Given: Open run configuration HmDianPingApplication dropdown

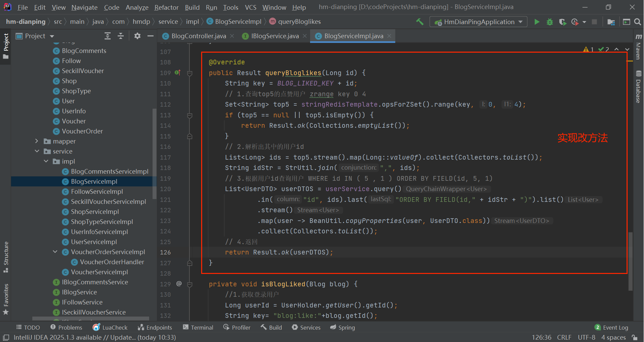Looking at the screenshot, I should (478, 22).
